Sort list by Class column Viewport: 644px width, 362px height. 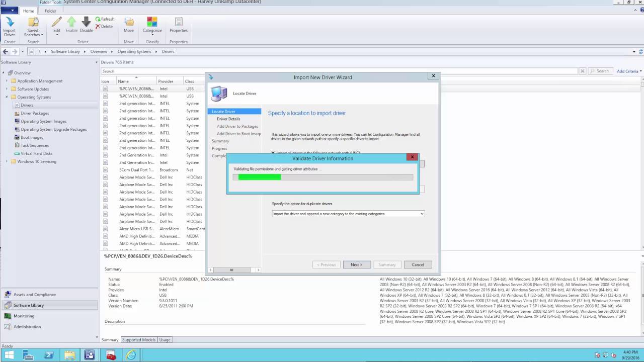pos(194,81)
